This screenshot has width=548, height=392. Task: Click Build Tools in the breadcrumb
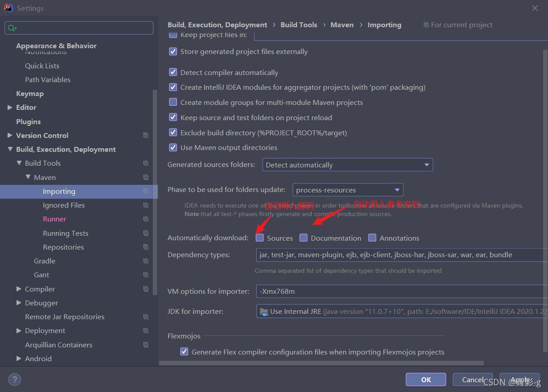click(299, 25)
